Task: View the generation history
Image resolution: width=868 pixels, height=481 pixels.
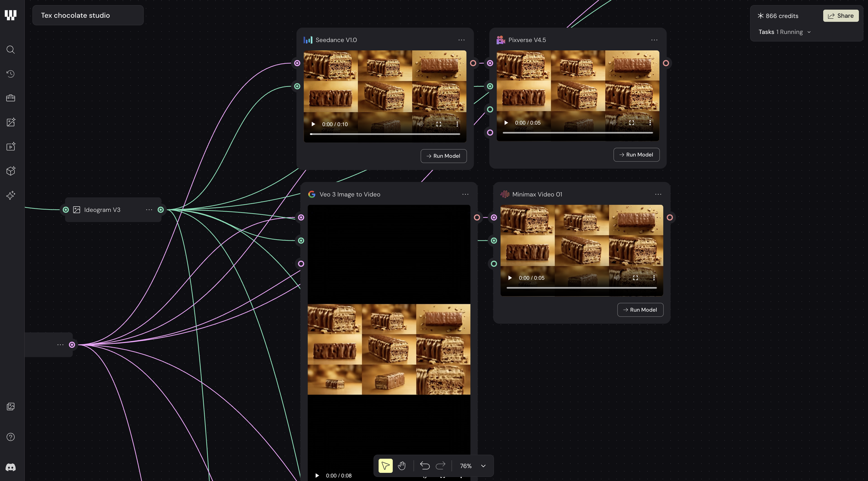Action: click(11, 74)
